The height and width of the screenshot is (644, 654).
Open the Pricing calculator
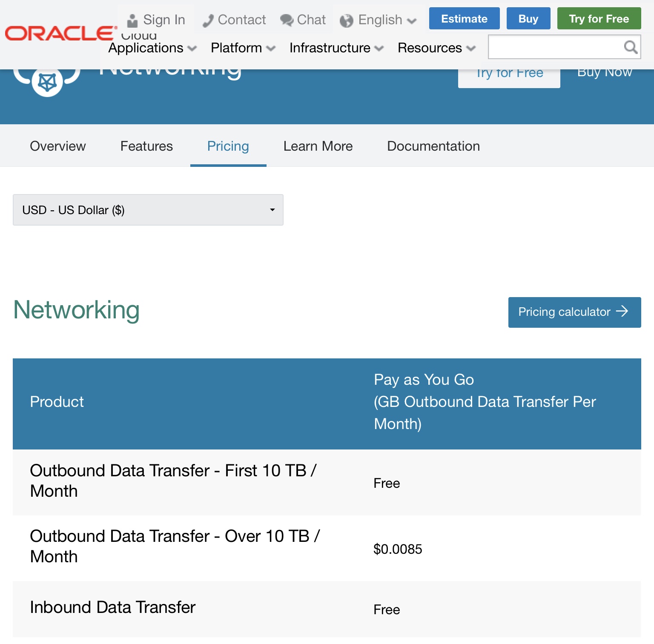coord(574,312)
